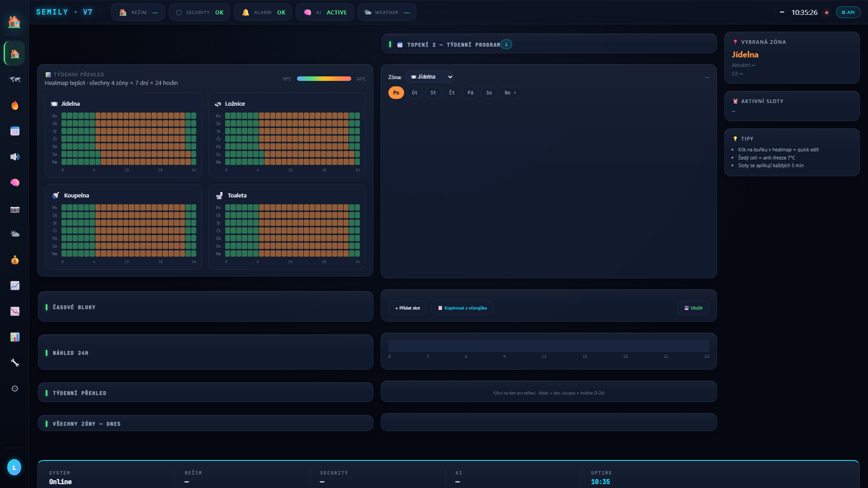Click the Ložnice heatmap grid
This screenshot has height=488, width=868.
(292, 139)
